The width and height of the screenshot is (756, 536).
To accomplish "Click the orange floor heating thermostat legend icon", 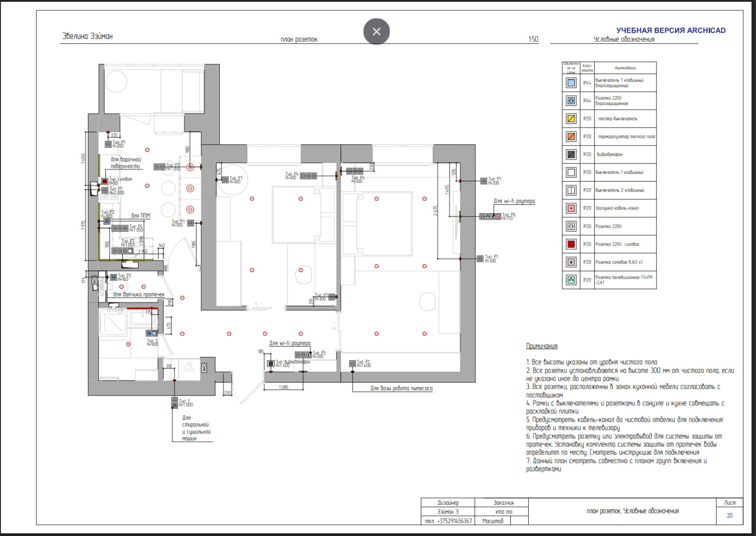I will click(x=571, y=137).
